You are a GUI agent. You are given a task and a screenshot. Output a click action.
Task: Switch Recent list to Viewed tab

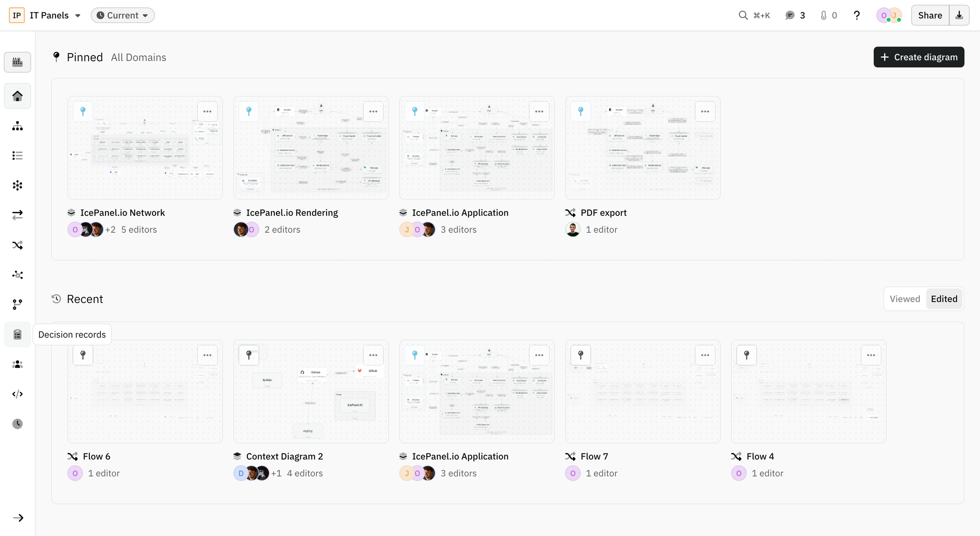pyautogui.click(x=905, y=299)
